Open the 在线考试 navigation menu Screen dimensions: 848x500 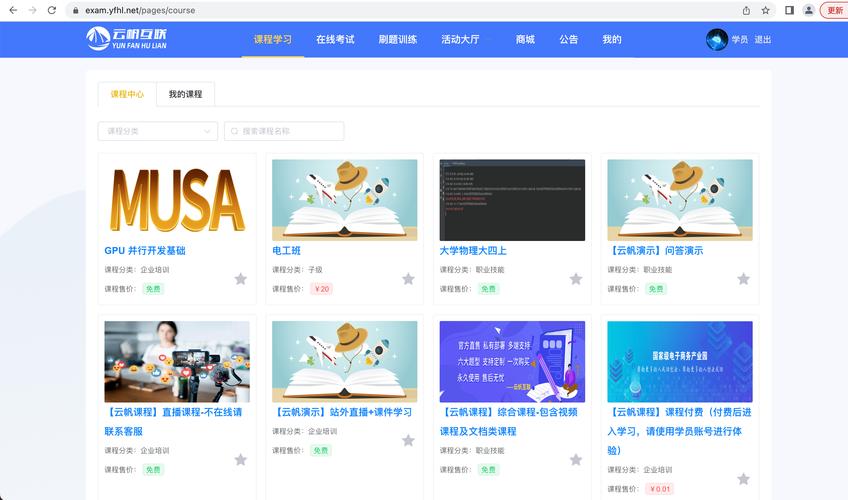335,39
